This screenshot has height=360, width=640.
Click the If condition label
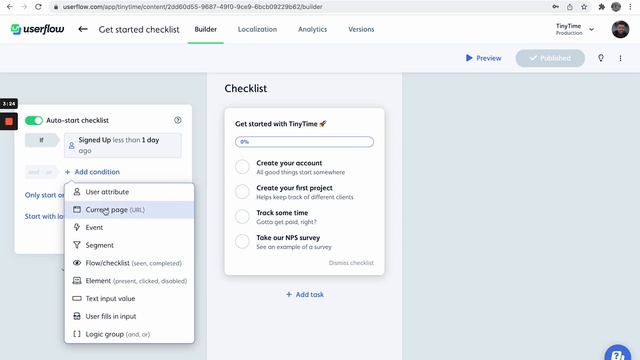point(41,140)
